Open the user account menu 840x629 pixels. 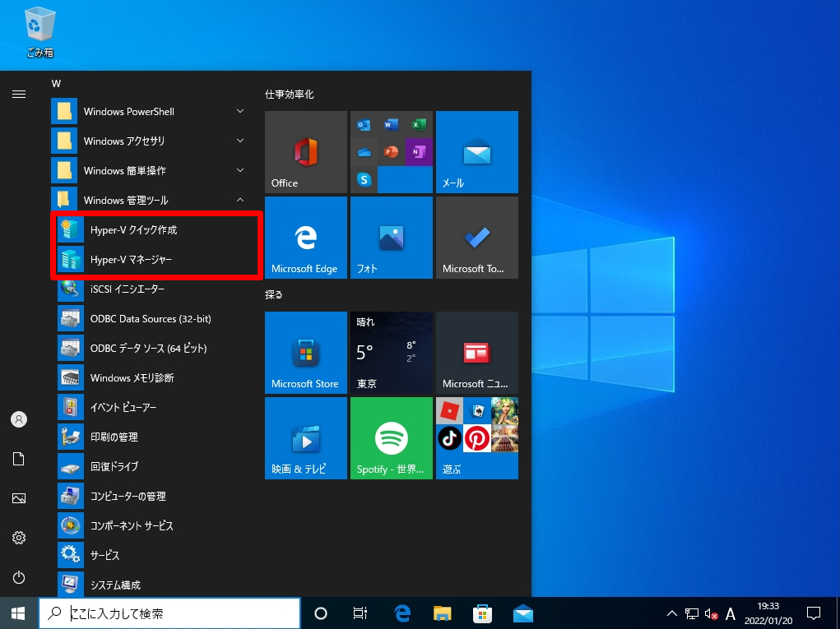[x=19, y=419]
